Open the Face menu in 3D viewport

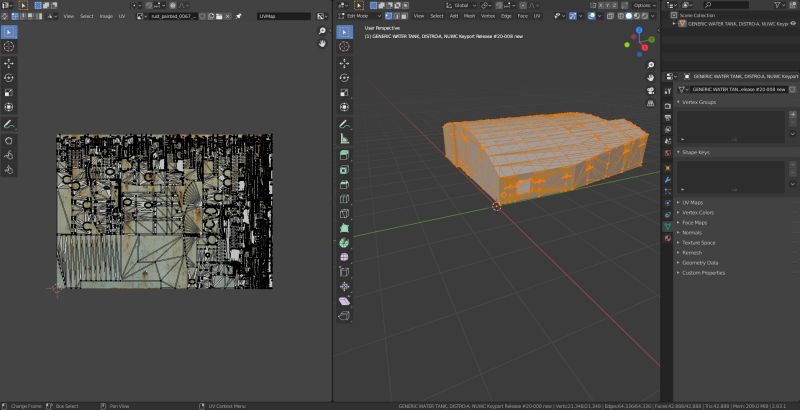pyautogui.click(x=522, y=16)
